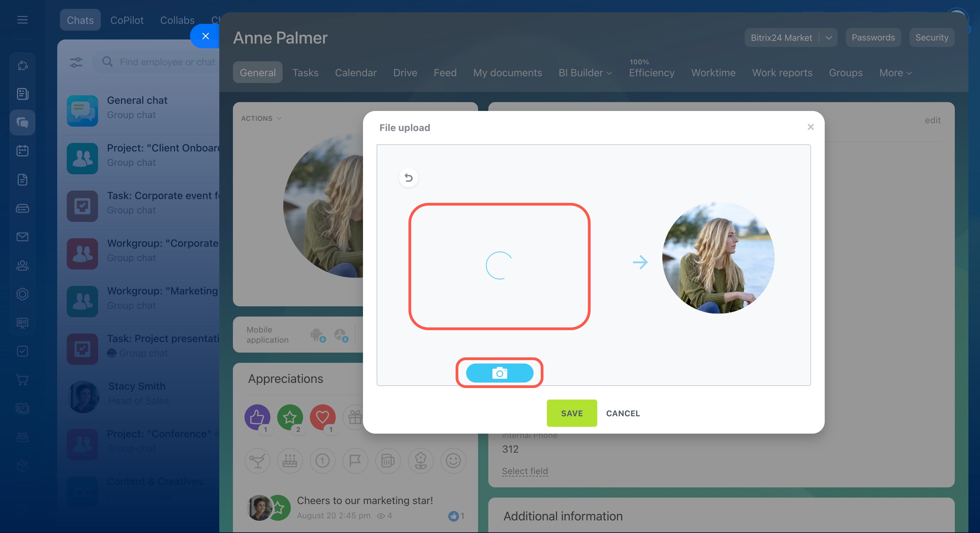Save the uploaded photo

point(572,413)
